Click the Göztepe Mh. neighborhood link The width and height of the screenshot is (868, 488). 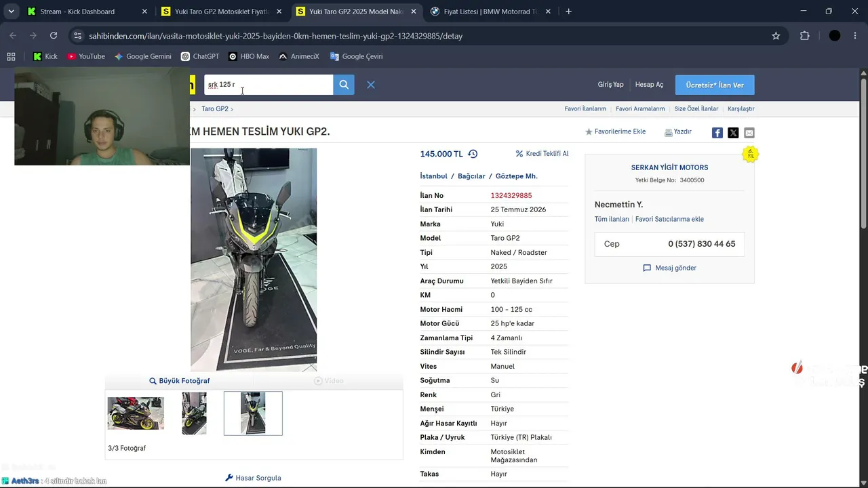517,176
